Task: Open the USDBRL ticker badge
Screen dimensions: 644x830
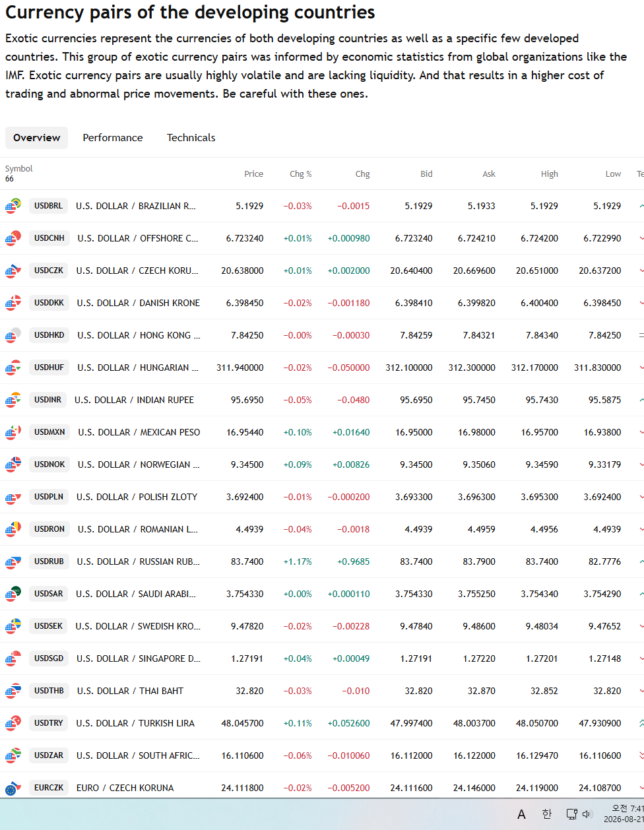Action: pyautogui.click(x=48, y=206)
